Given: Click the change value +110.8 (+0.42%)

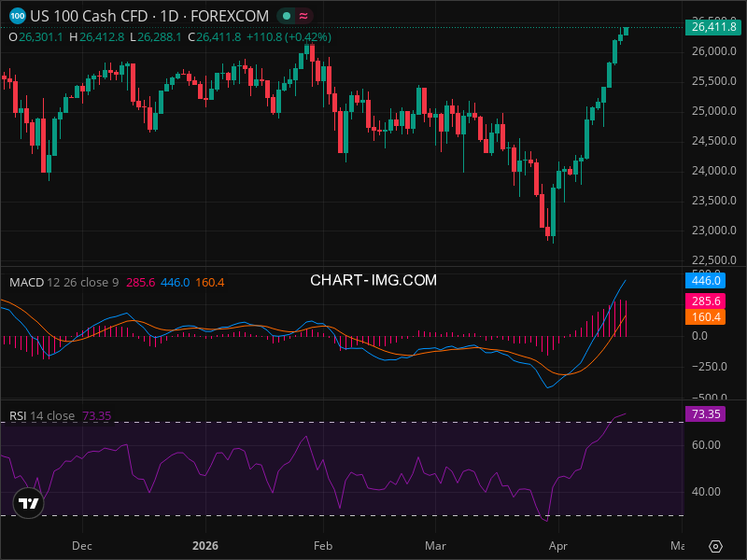Looking at the screenshot, I should pos(289,37).
